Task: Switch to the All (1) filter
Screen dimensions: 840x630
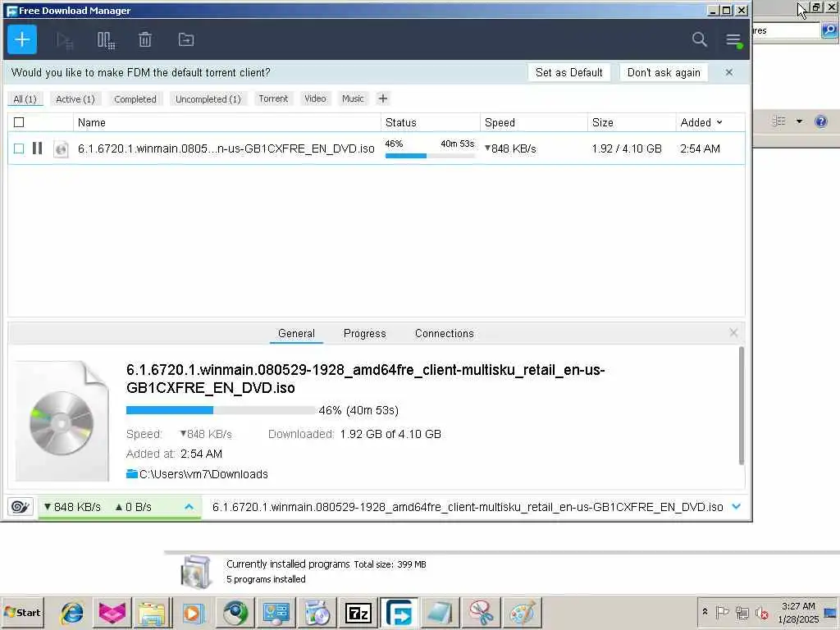Action: [25, 99]
